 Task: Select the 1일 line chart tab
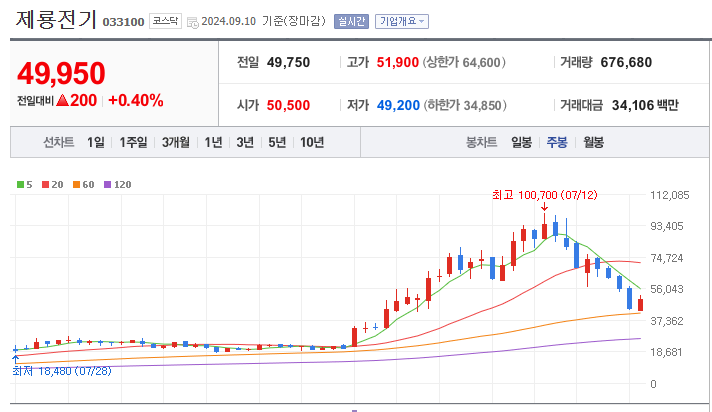[95, 143]
